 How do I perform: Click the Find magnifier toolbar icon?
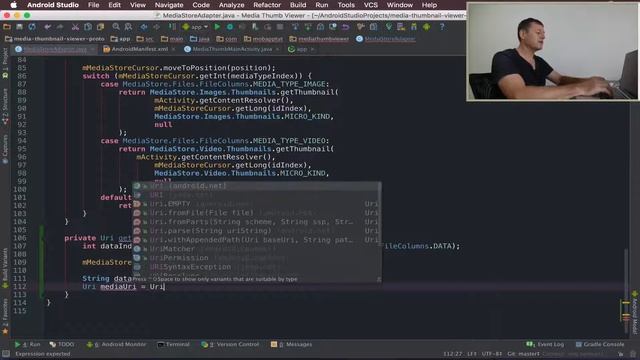tap(116, 27)
